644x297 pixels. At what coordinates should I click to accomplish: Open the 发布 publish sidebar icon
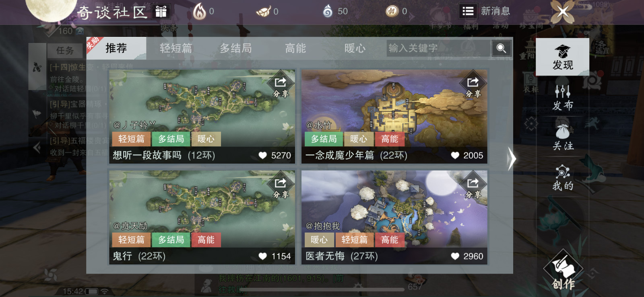coord(562,98)
